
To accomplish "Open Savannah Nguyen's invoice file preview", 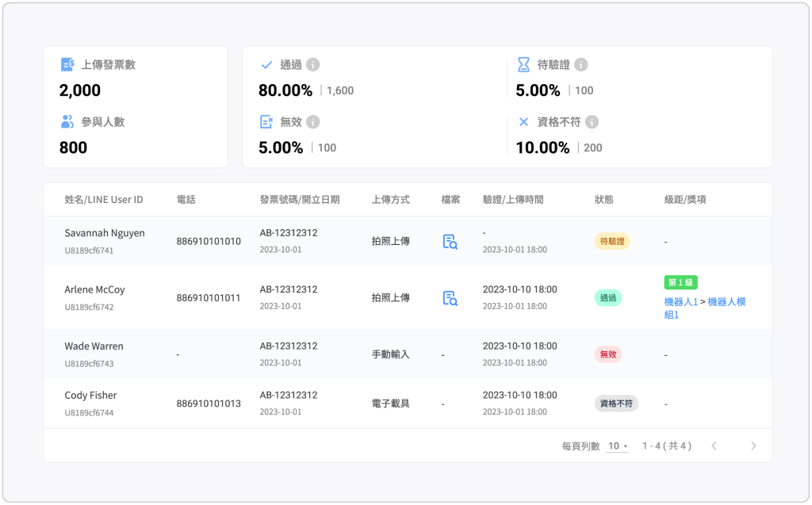I will [450, 242].
